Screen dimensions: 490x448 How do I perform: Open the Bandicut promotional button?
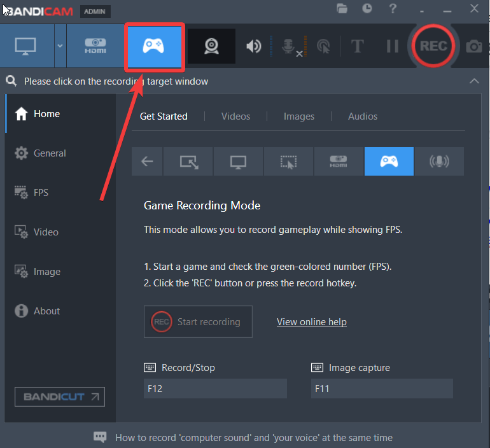(x=60, y=396)
